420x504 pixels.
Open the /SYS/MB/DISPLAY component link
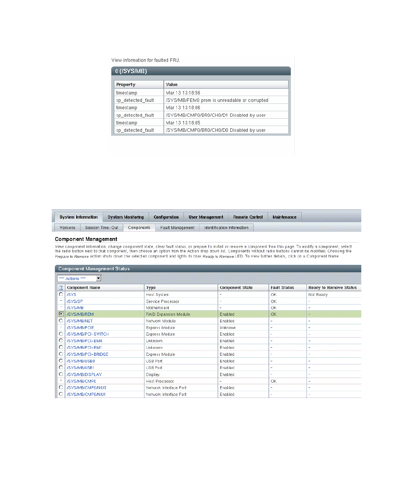pos(84,374)
